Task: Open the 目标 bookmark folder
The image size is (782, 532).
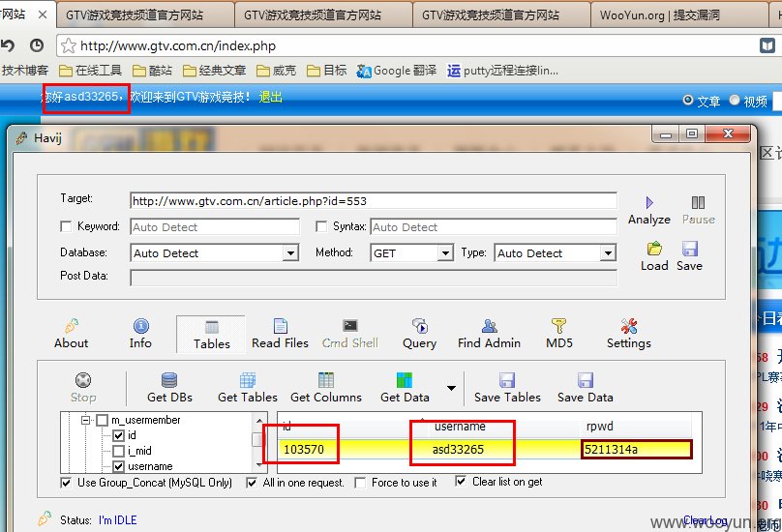Action: pyautogui.click(x=327, y=71)
